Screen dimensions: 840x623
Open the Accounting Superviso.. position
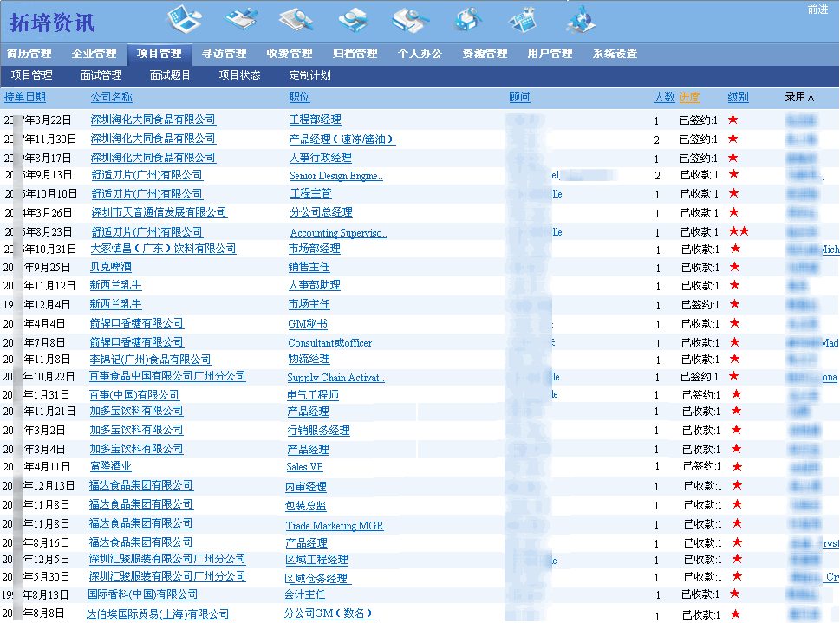(339, 233)
